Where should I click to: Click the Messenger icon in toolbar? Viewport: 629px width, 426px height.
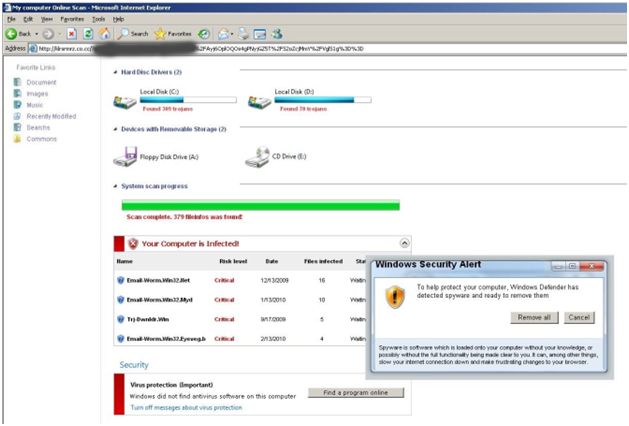(277, 34)
